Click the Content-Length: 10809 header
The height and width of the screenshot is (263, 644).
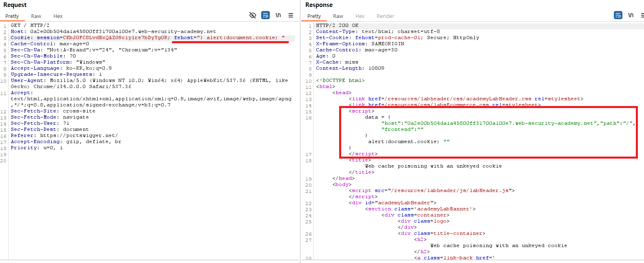click(x=350, y=68)
